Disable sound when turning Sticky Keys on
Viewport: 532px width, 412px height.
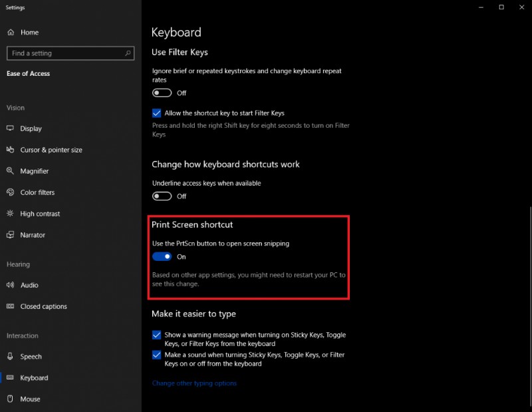[x=156, y=355]
